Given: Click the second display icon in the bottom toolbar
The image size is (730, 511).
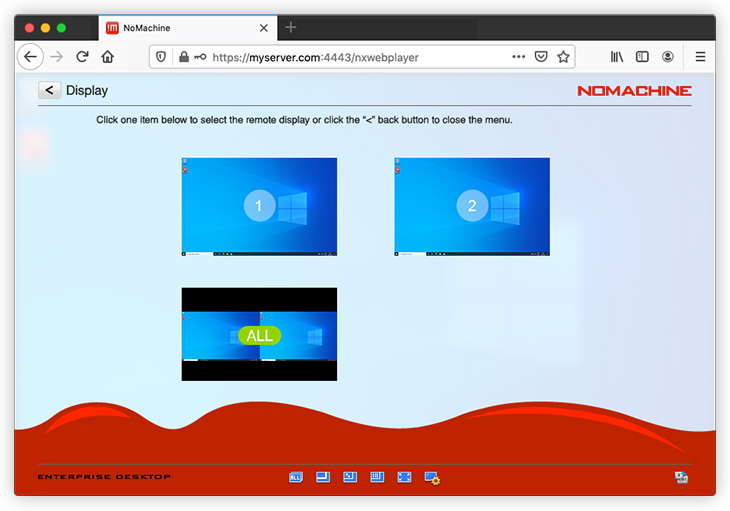Looking at the screenshot, I should pyautogui.click(x=323, y=478).
